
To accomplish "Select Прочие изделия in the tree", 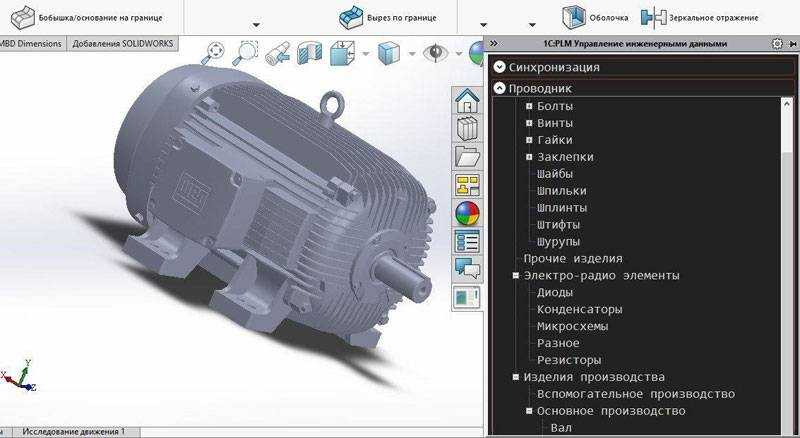I will click(573, 258).
